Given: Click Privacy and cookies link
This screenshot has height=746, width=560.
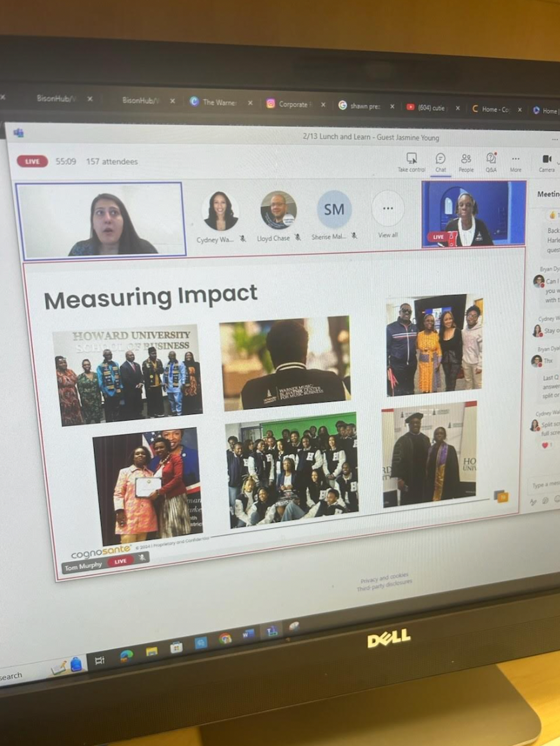Looking at the screenshot, I should [x=384, y=578].
